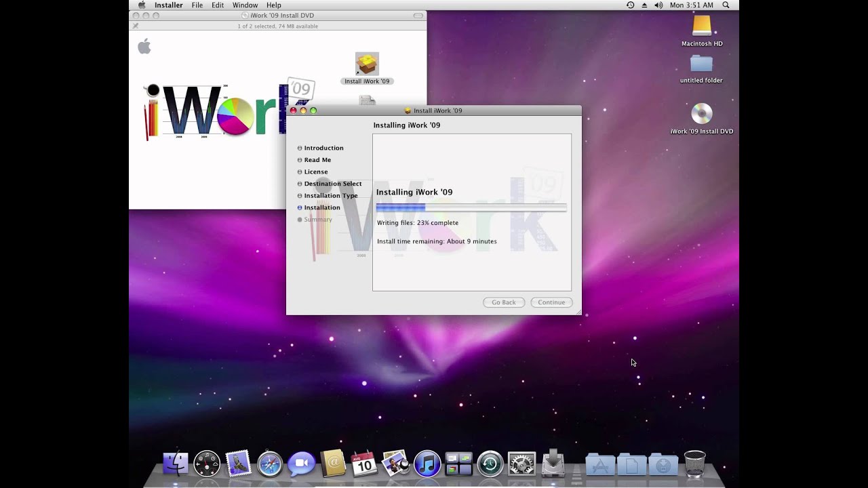Click the Volume icon in the menu bar
868x488 pixels.
click(x=658, y=5)
